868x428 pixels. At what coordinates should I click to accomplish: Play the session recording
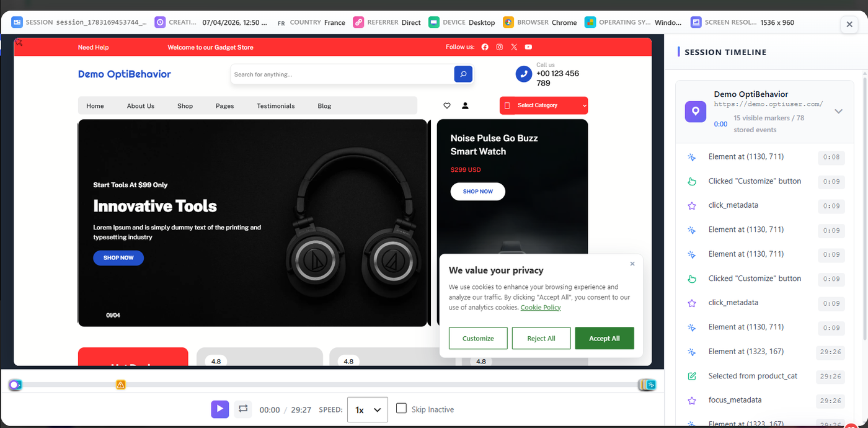(220, 409)
